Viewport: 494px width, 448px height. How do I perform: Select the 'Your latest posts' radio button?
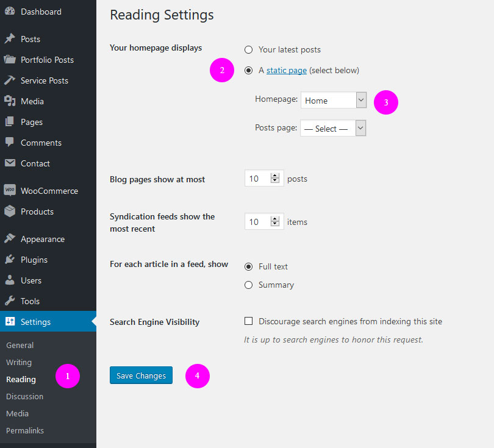pyautogui.click(x=248, y=49)
